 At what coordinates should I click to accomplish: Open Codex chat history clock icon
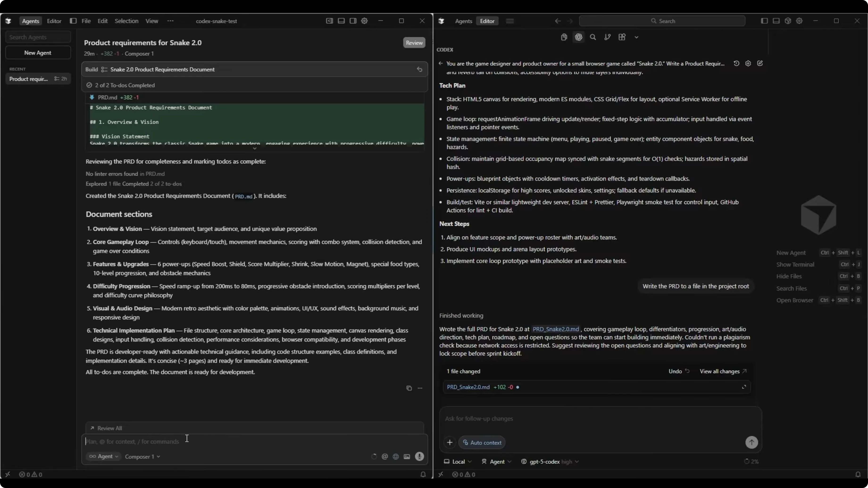pos(736,63)
